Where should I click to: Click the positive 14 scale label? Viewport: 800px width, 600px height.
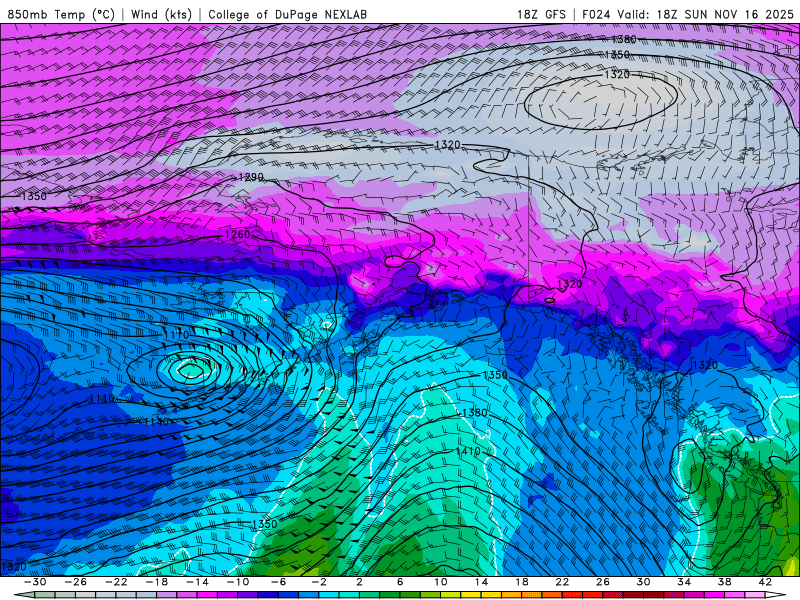[x=481, y=582]
